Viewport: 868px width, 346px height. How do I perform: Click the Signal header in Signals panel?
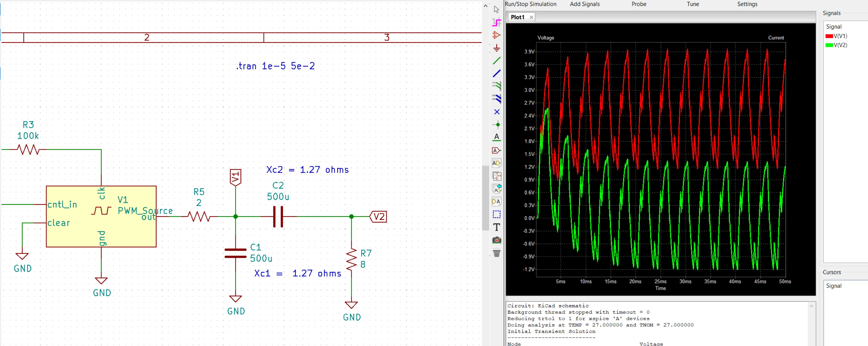[x=834, y=27]
